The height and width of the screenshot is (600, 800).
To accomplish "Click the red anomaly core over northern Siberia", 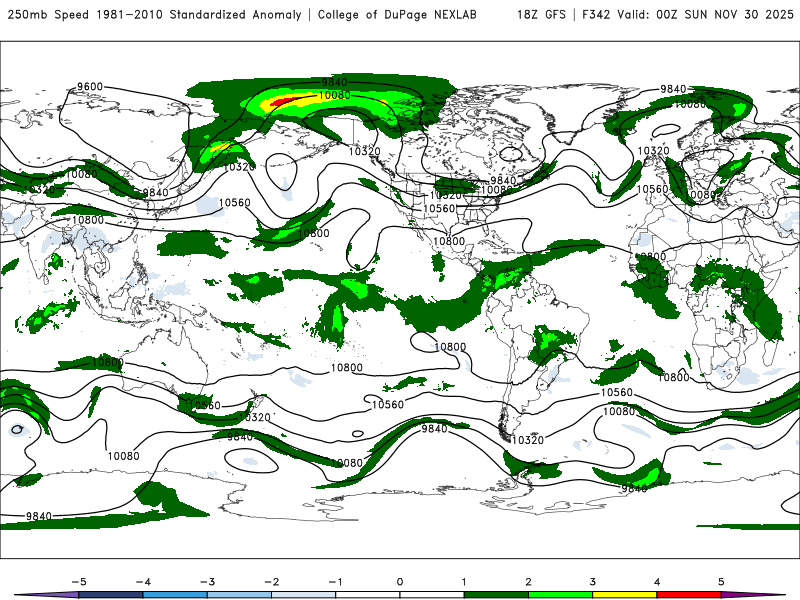I will [286, 101].
